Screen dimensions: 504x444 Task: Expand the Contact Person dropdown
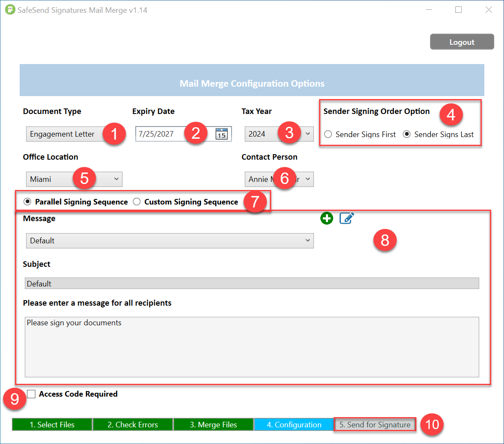coord(279,179)
